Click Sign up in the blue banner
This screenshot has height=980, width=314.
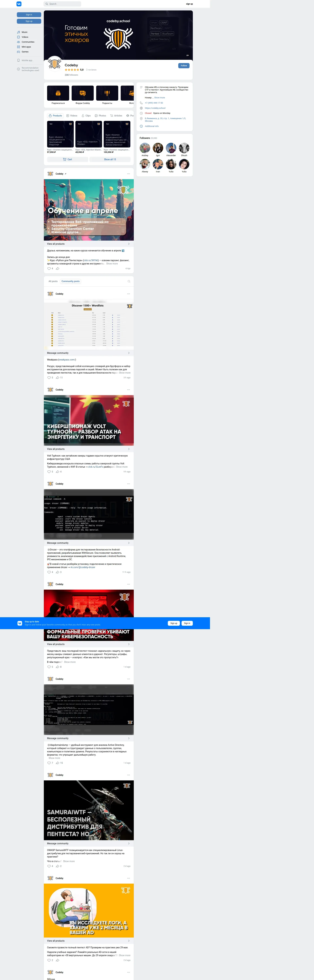(174, 623)
